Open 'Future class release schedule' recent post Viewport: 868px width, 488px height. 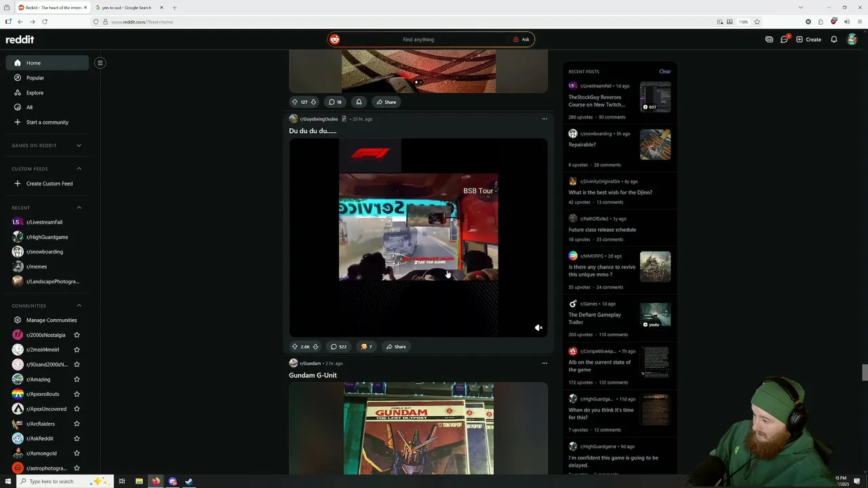click(x=602, y=230)
